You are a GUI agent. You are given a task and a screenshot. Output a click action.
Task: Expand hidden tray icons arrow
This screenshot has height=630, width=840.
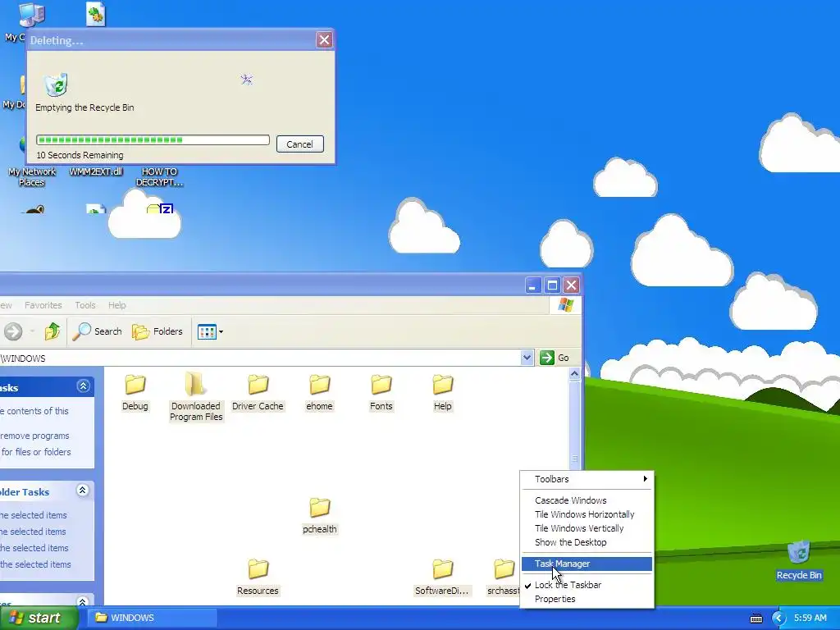point(778,619)
